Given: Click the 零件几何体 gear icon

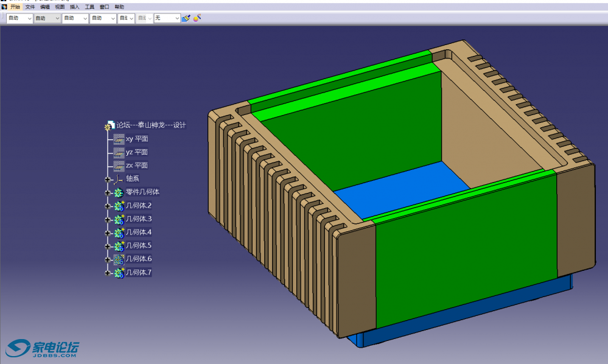Looking at the screenshot, I should click(119, 192).
